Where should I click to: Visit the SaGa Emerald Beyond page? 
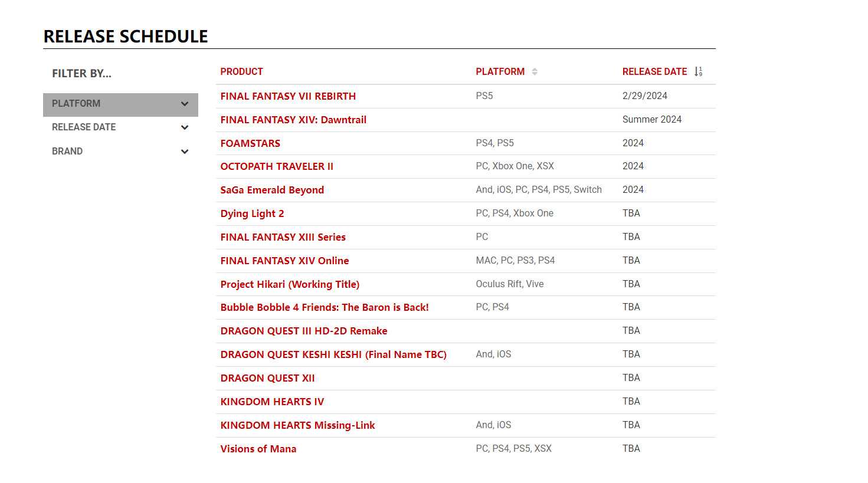click(272, 190)
